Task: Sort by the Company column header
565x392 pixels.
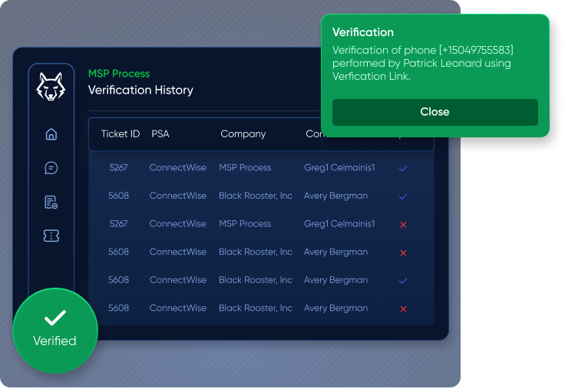Action: tap(243, 133)
